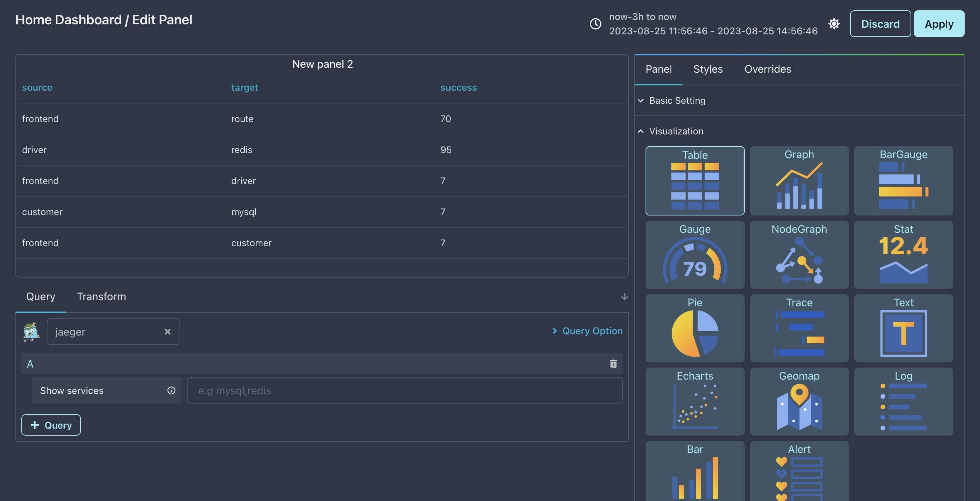Open the Query tab

[x=41, y=297]
